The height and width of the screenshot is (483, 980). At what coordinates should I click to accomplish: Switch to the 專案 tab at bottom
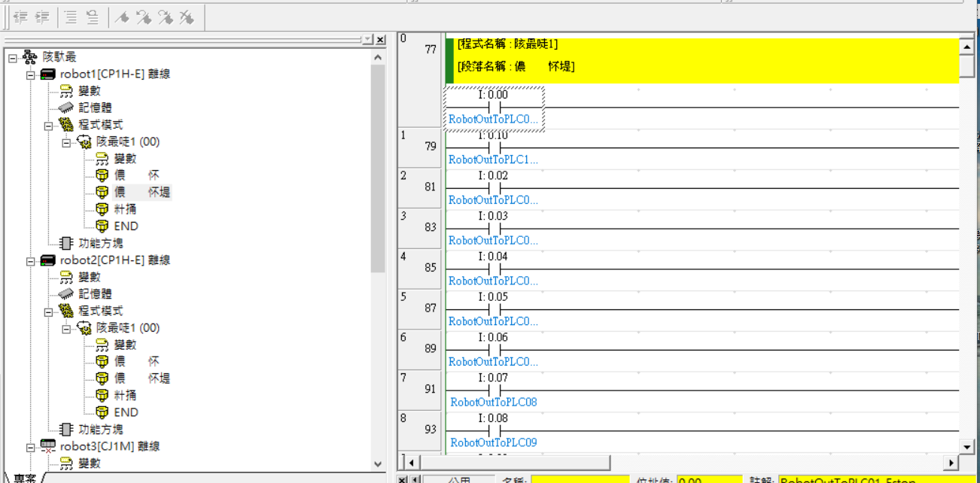(x=23, y=478)
